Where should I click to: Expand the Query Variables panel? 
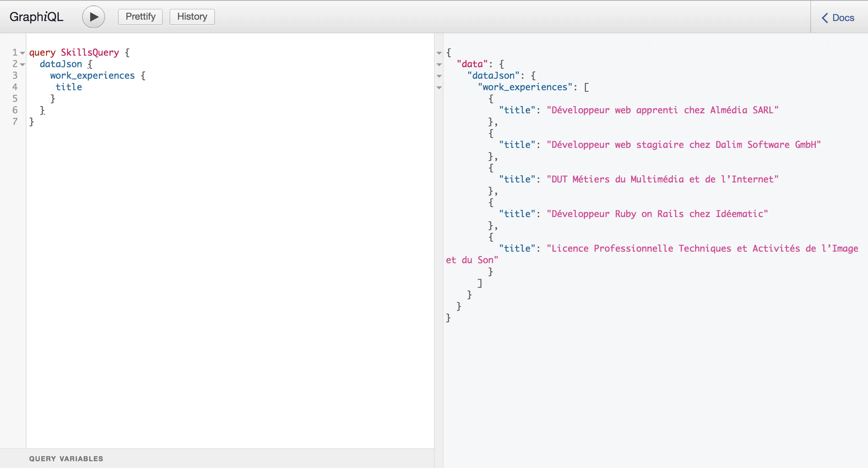pos(66,459)
